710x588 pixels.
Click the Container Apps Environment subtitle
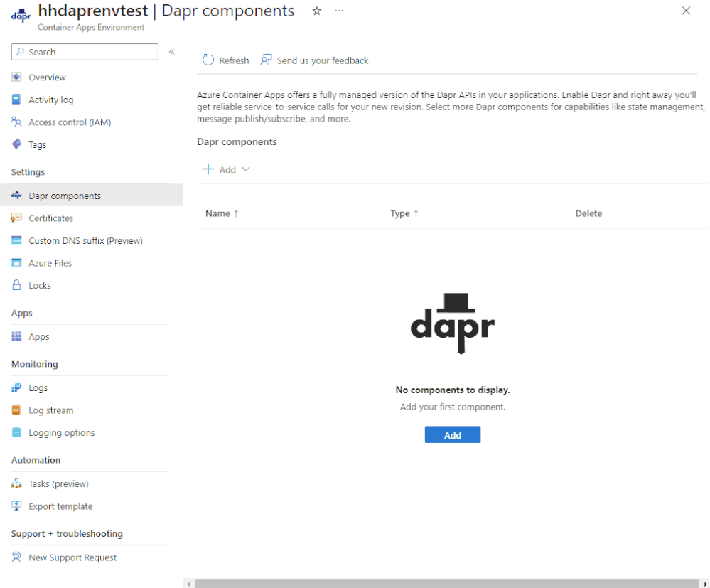coord(91,27)
